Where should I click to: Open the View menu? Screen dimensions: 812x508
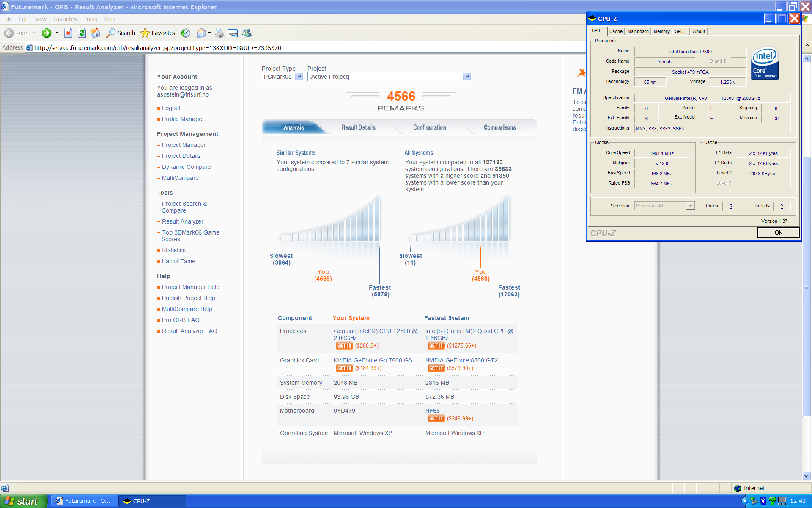click(41, 19)
